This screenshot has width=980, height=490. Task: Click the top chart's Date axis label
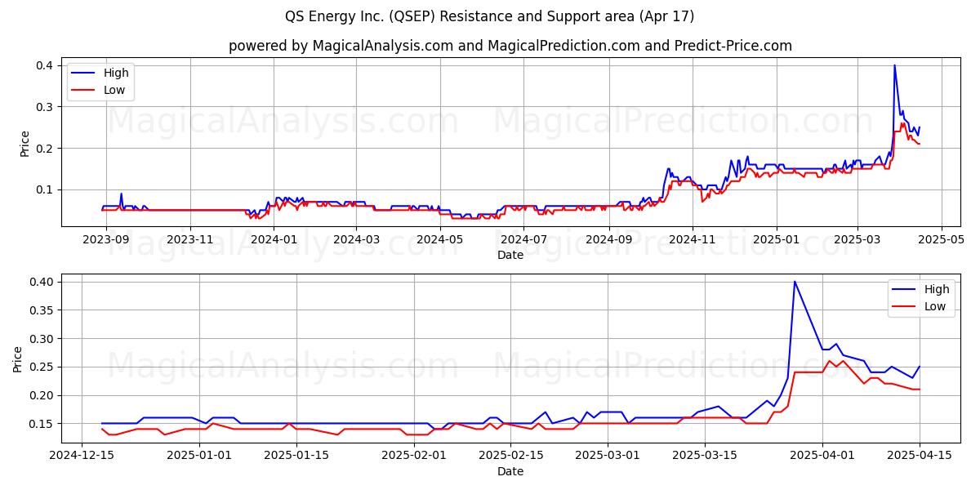click(510, 255)
